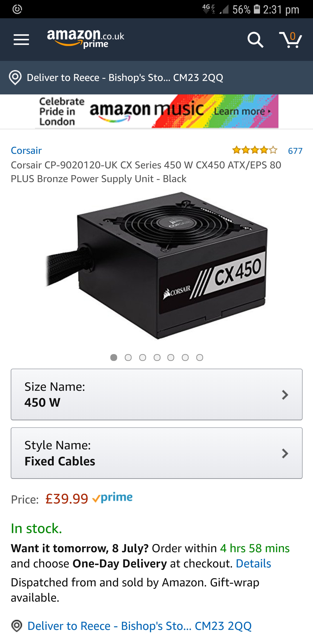Tap the search magnifier icon
This screenshot has width=313, height=644.
click(x=255, y=40)
